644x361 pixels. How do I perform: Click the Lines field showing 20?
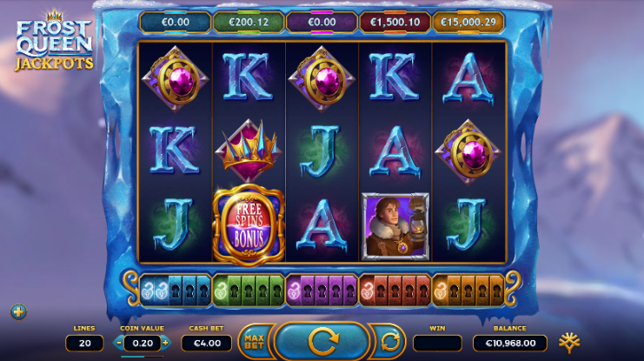[84, 343]
